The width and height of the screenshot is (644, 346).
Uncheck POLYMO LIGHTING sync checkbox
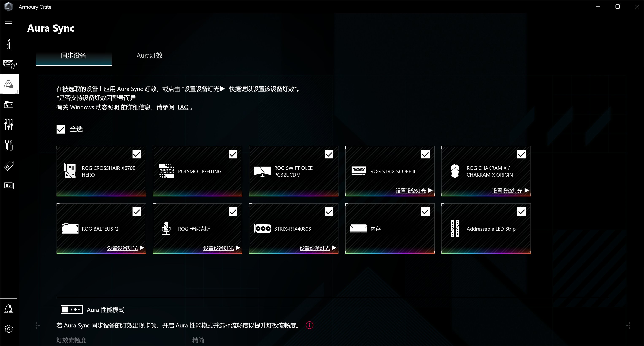pyautogui.click(x=233, y=154)
